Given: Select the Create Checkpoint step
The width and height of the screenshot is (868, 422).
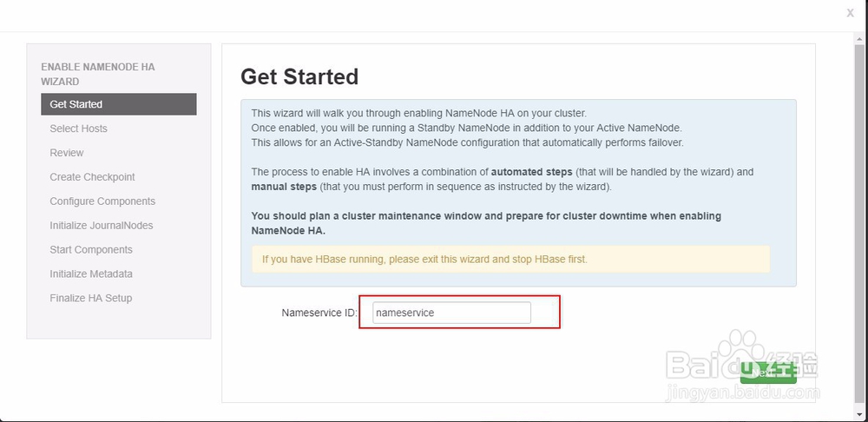Looking at the screenshot, I should (93, 177).
